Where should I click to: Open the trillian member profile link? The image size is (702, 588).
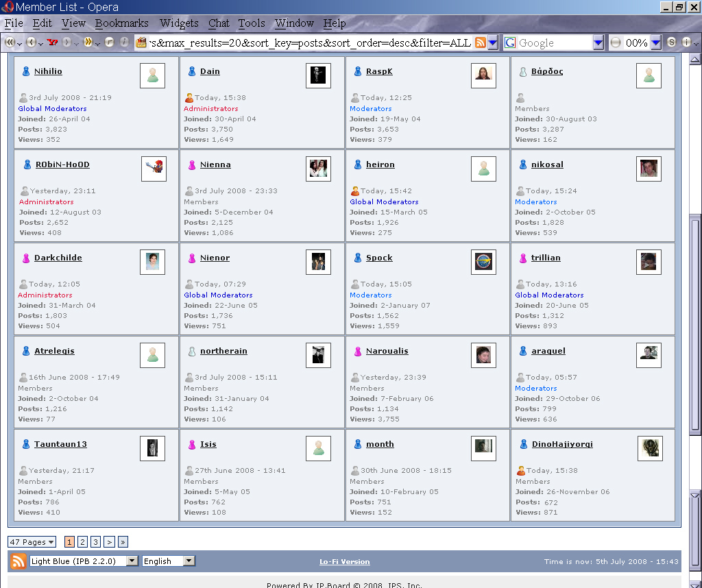click(546, 258)
